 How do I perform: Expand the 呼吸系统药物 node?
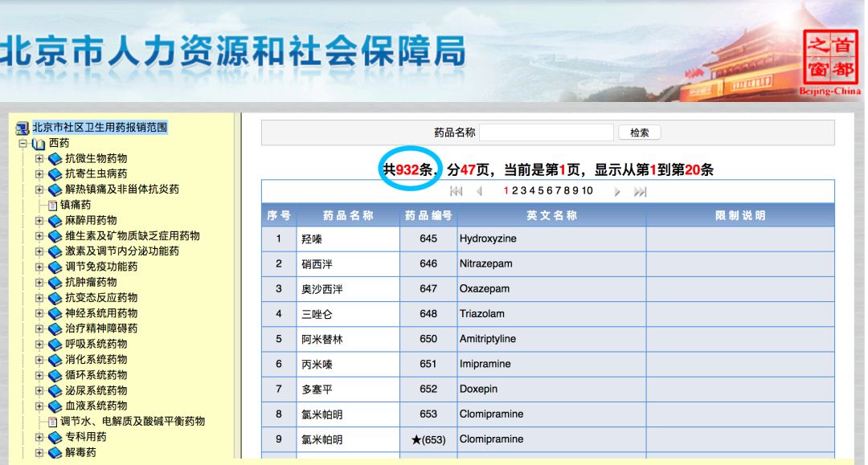[x=39, y=345]
